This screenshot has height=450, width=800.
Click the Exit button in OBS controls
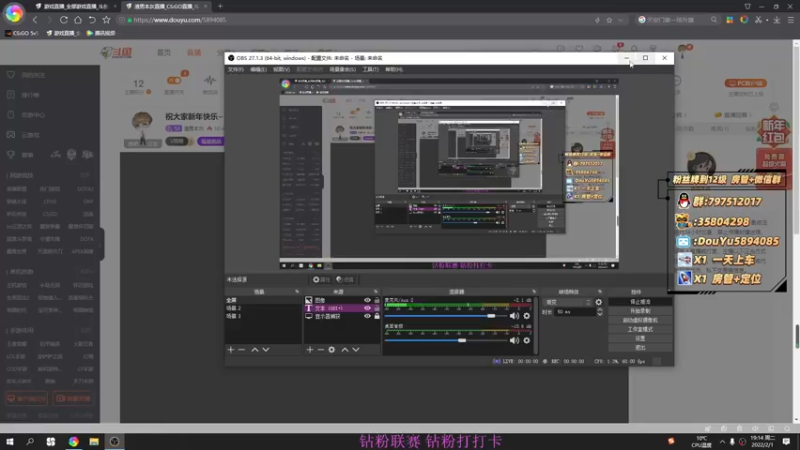point(640,348)
